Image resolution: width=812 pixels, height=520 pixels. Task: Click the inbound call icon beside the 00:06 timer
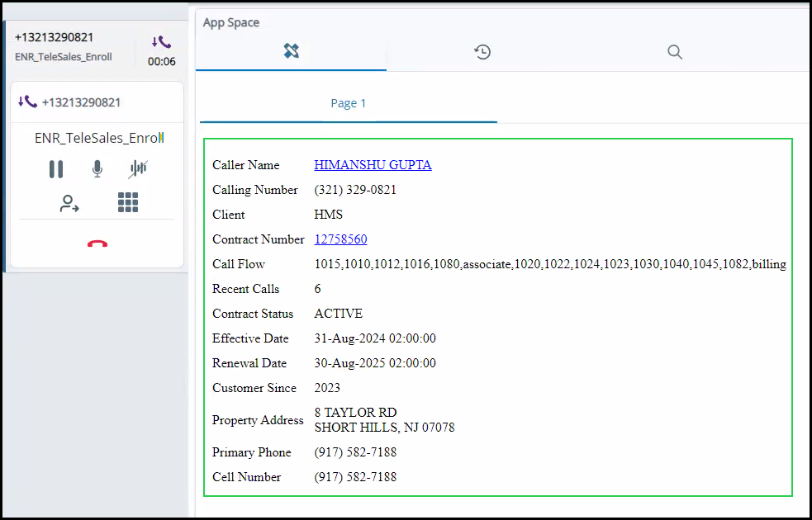point(162,42)
